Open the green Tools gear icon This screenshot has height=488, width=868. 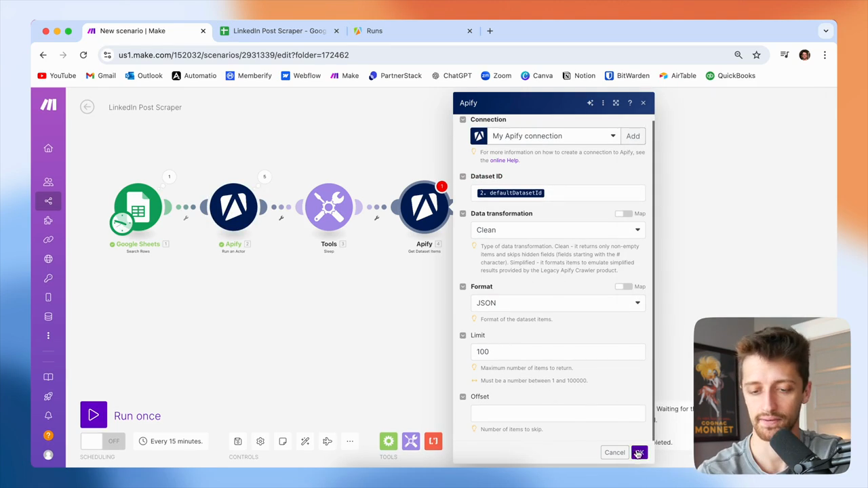tap(389, 441)
